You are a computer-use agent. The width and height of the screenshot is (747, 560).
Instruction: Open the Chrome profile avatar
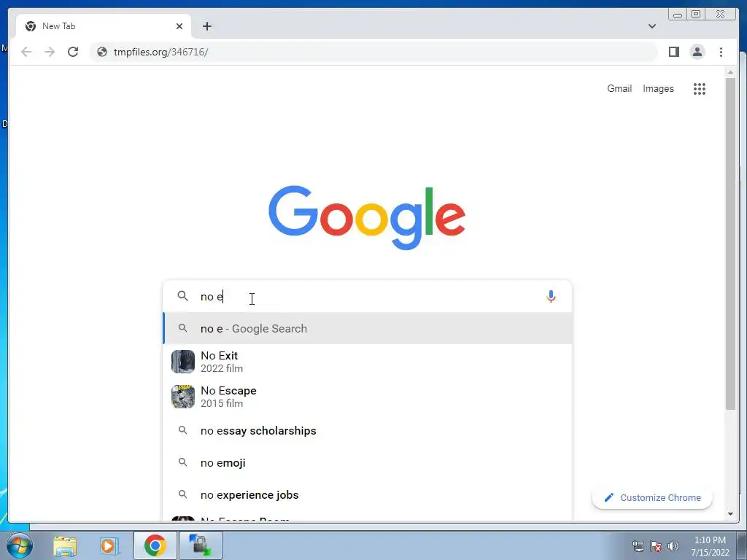pos(697,52)
